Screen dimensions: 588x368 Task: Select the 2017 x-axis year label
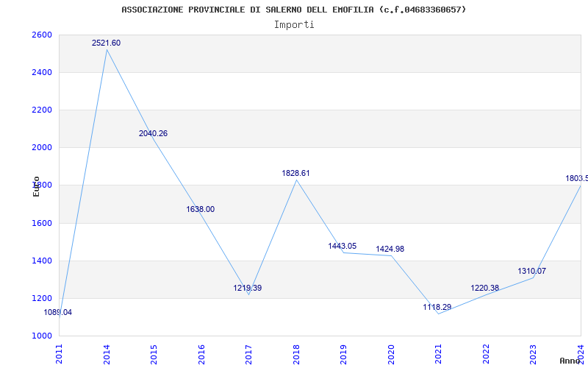[x=248, y=354]
